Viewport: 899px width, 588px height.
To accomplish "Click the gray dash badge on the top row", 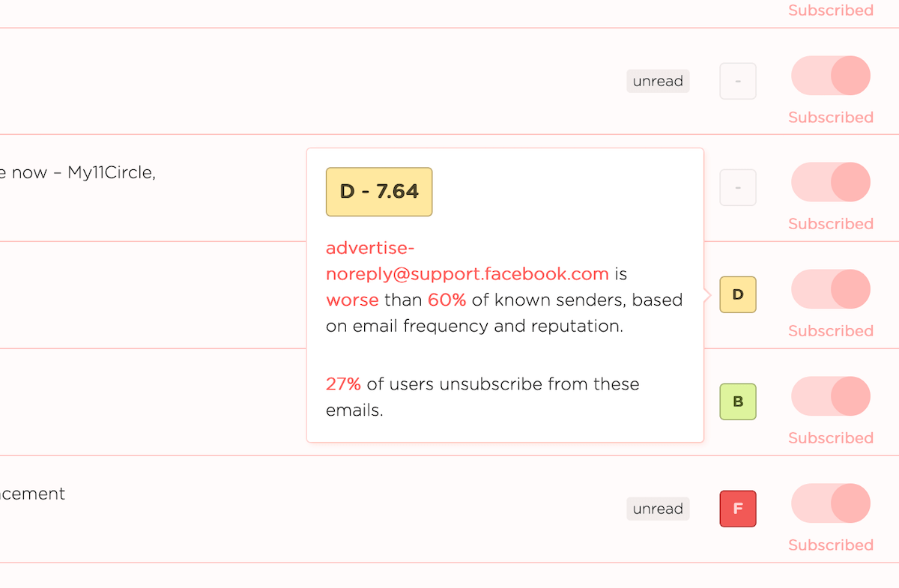I will click(737, 81).
